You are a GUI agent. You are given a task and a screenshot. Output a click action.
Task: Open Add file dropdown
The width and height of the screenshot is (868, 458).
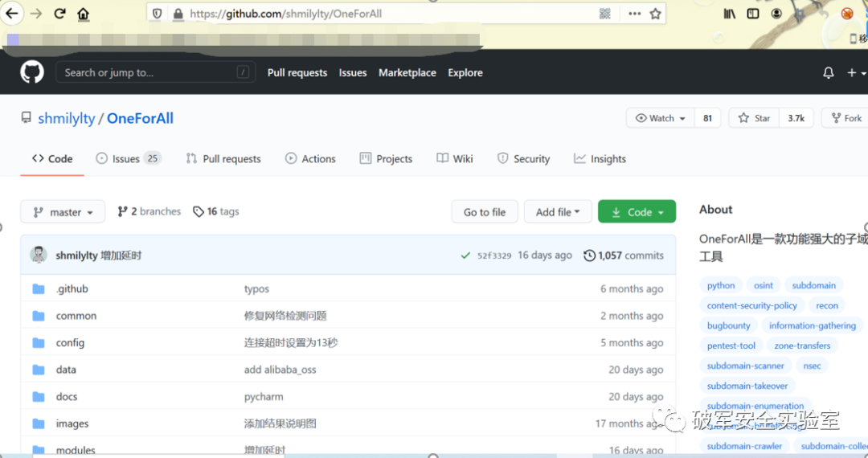[x=558, y=212]
